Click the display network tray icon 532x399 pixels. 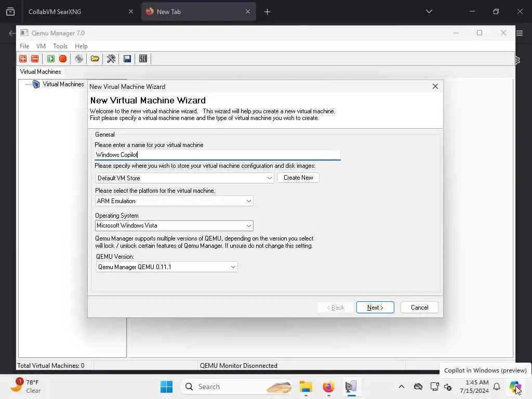click(x=435, y=387)
